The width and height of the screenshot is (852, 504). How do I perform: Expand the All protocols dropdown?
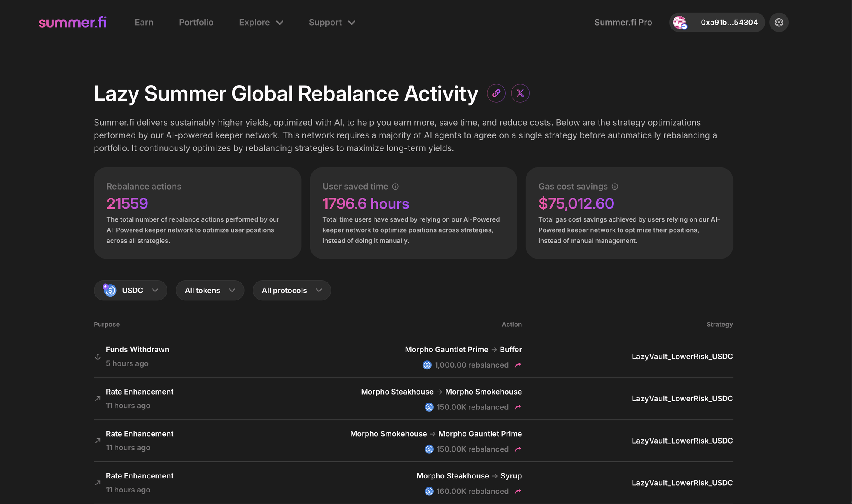point(291,290)
